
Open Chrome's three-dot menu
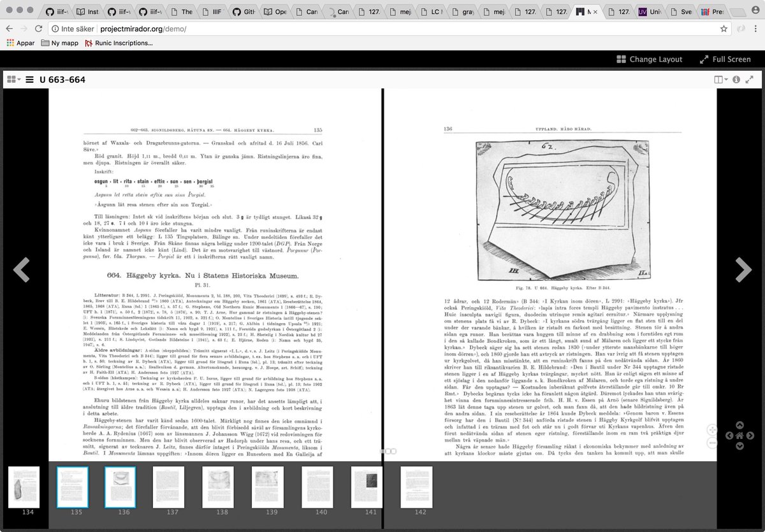(757, 29)
